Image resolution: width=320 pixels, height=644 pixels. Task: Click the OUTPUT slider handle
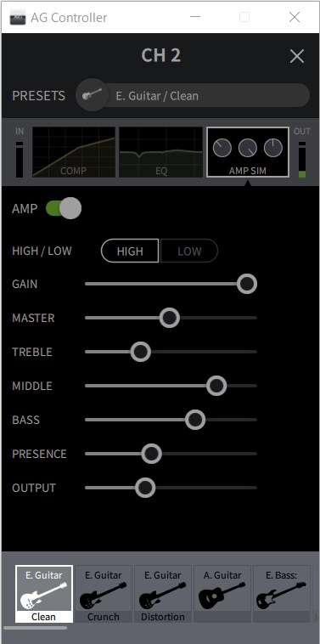(x=145, y=488)
